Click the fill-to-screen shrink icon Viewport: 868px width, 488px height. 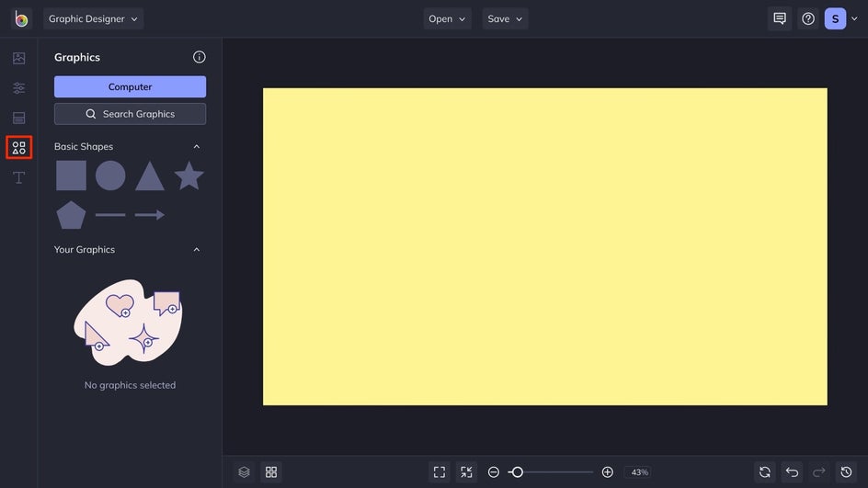click(x=467, y=472)
